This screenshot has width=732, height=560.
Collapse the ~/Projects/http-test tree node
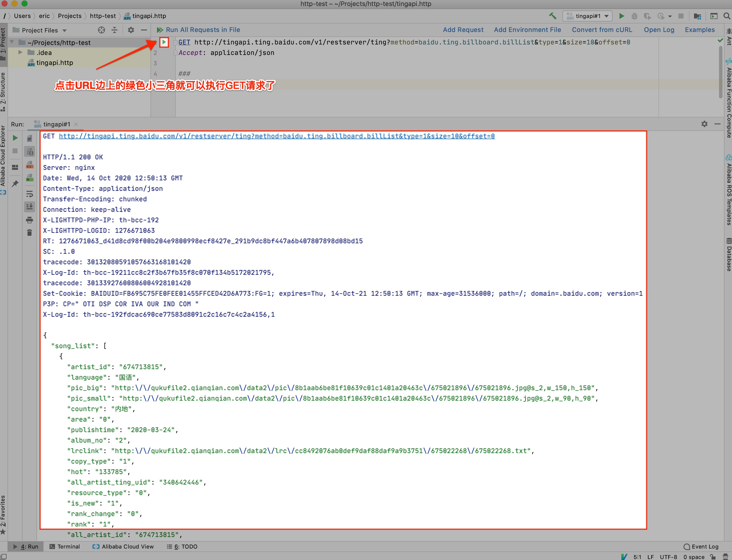pos(12,42)
